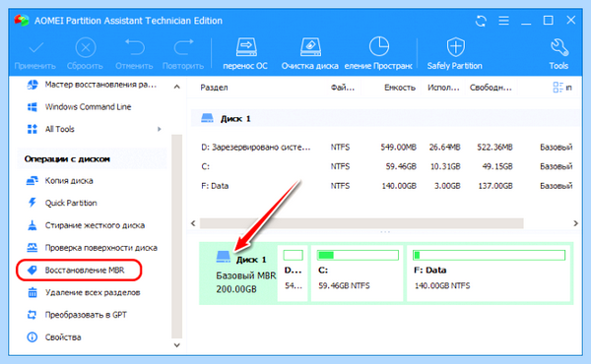The image size is (591, 364).
Task: Open the hamburger menu in title bar
Action: (x=503, y=21)
